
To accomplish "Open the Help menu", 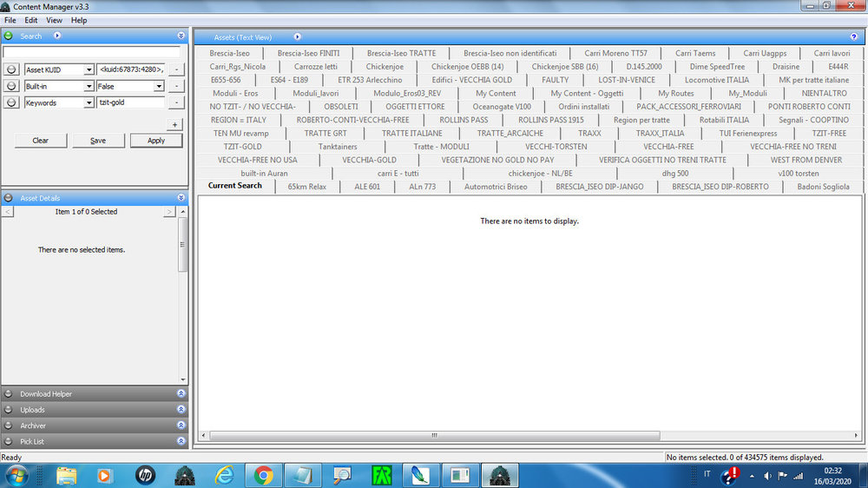I will (79, 20).
